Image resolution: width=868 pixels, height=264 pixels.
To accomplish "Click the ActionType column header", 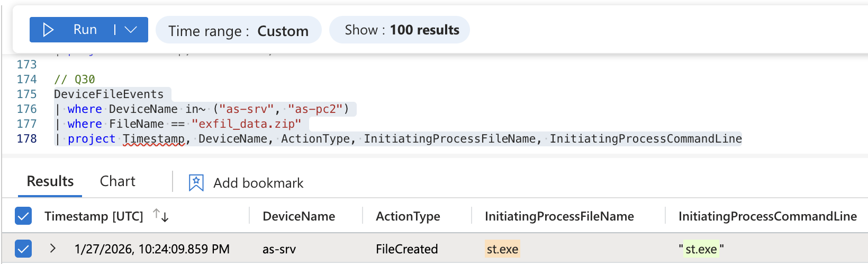I will [408, 216].
